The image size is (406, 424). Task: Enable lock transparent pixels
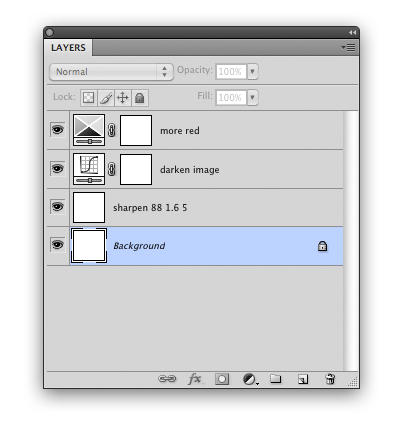[89, 98]
